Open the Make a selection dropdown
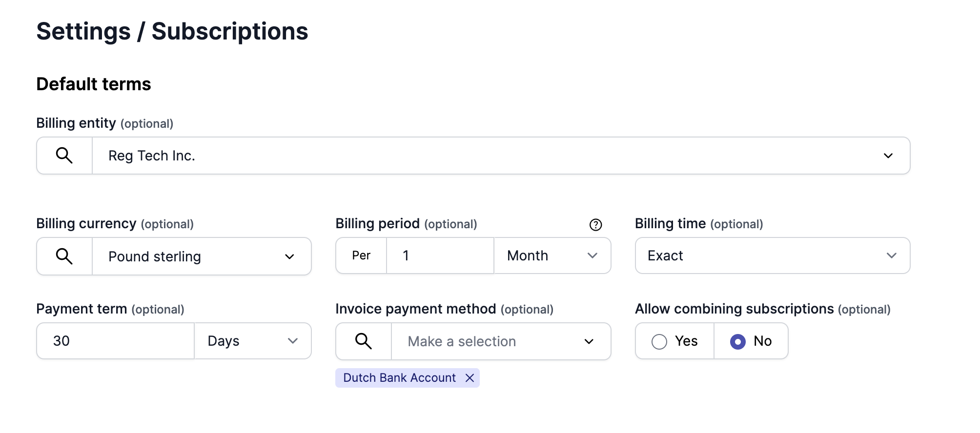This screenshot has width=980, height=433. (x=589, y=341)
